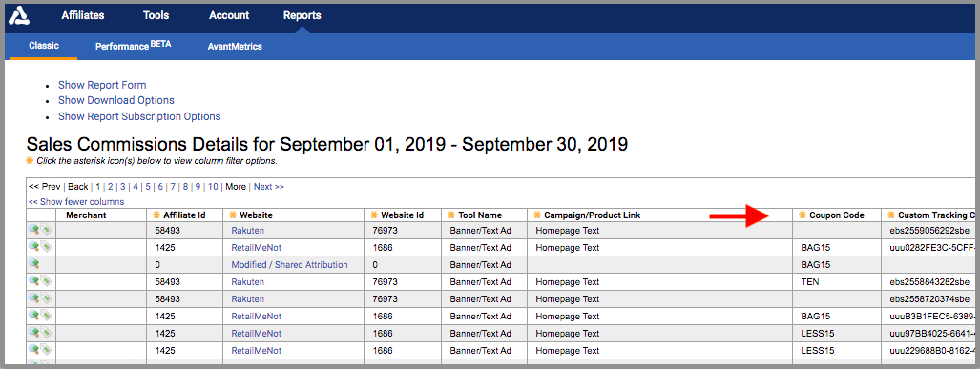
Task: Click tag icon for row ebs2558843282sbe
Action: pos(46,281)
